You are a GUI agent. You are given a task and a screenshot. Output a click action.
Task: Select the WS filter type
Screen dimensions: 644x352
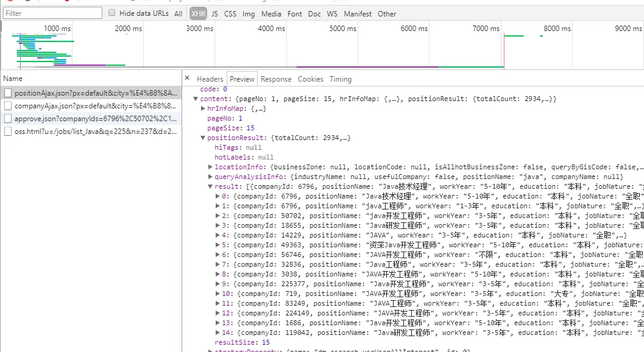click(332, 13)
